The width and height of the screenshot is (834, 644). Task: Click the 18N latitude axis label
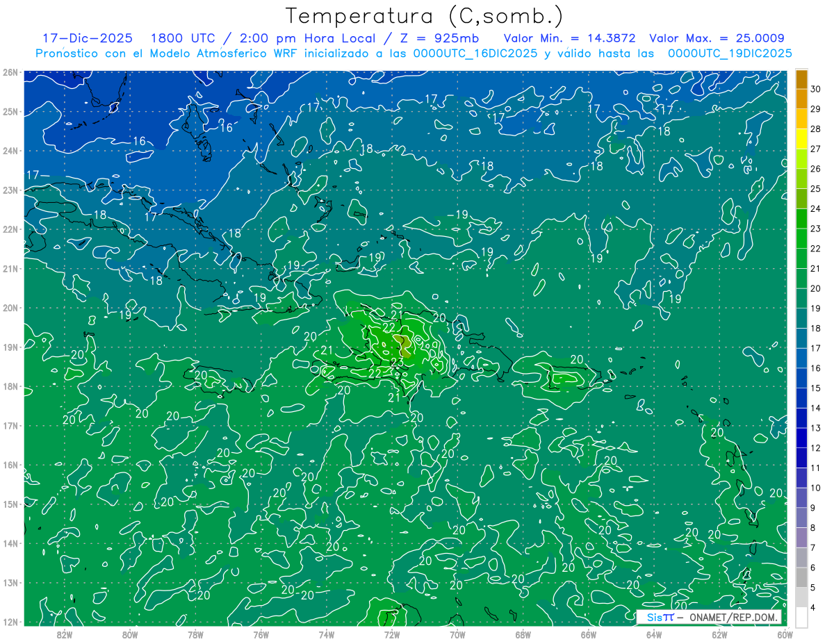(x=10, y=386)
